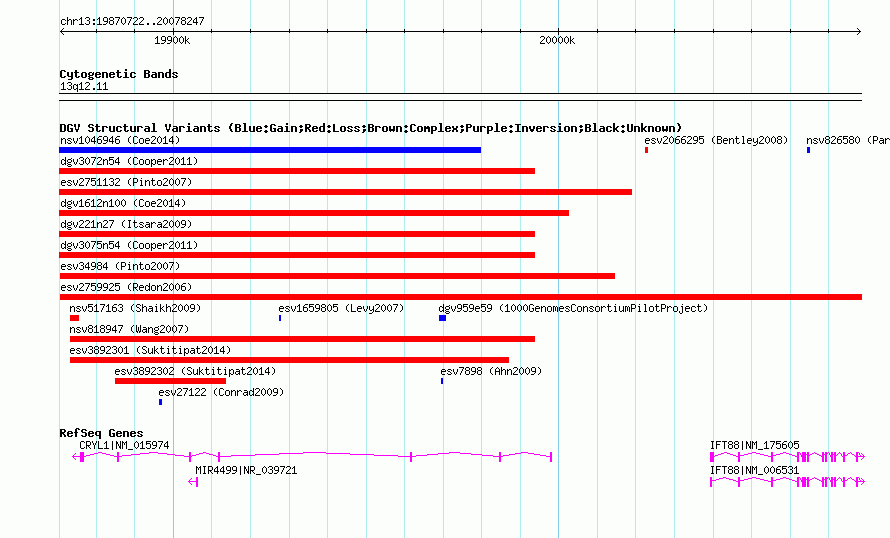890x538 pixels.
Task: Click the small red esv2066295 marker
Action: (646, 150)
